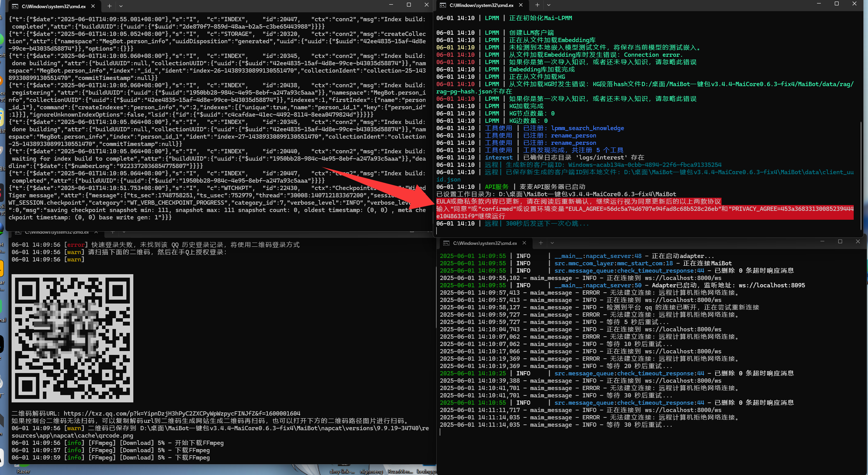The image size is (868, 475).
Task: Select the bottom-right cmd.exe tab title
Action: (485, 243)
